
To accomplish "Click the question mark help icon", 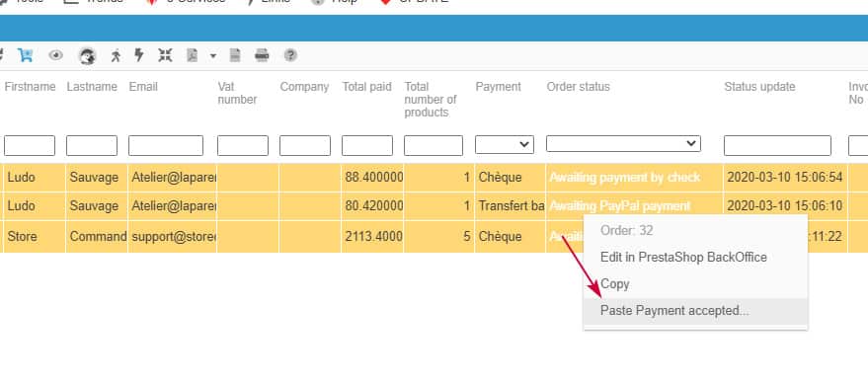I will pos(290,55).
